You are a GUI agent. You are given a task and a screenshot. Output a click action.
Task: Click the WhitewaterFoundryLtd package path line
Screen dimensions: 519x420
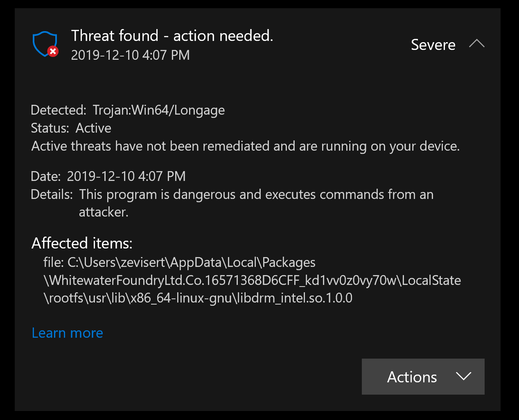[252, 280]
